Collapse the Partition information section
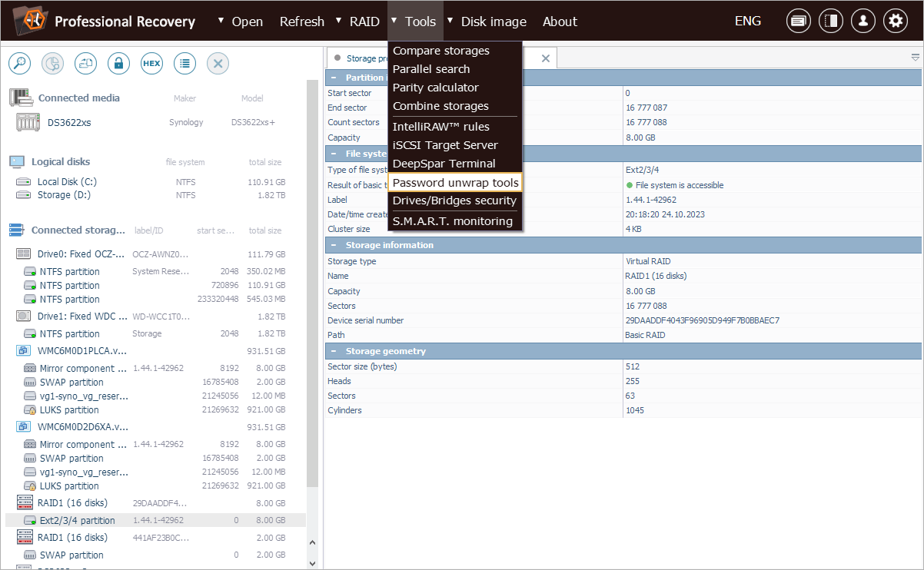924x570 pixels. tap(334, 78)
